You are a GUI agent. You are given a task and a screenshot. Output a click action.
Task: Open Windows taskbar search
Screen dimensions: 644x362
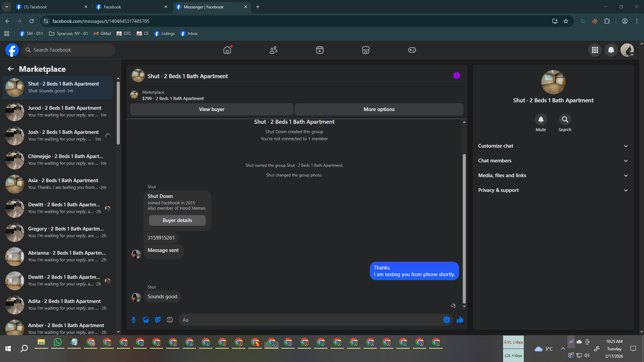click(x=24, y=349)
